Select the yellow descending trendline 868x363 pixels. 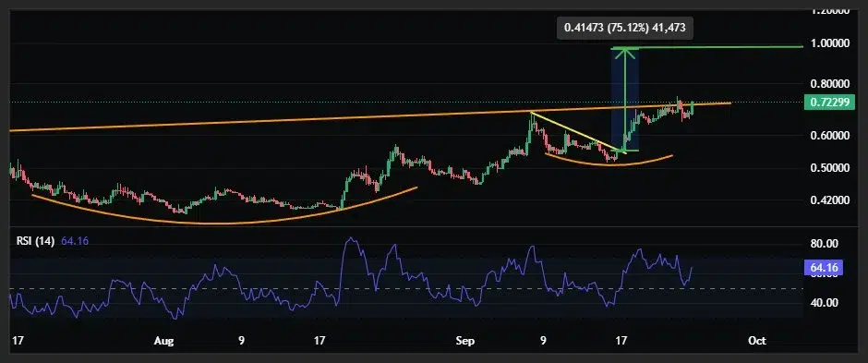pos(578,133)
